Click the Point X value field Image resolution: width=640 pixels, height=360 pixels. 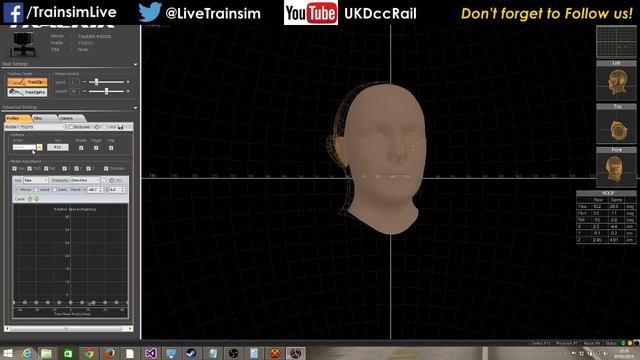94,190
